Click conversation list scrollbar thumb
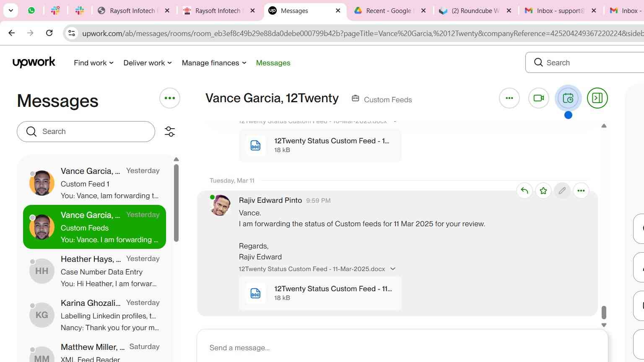Image resolution: width=644 pixels, height=362 pixels. [x=176, y=203]
